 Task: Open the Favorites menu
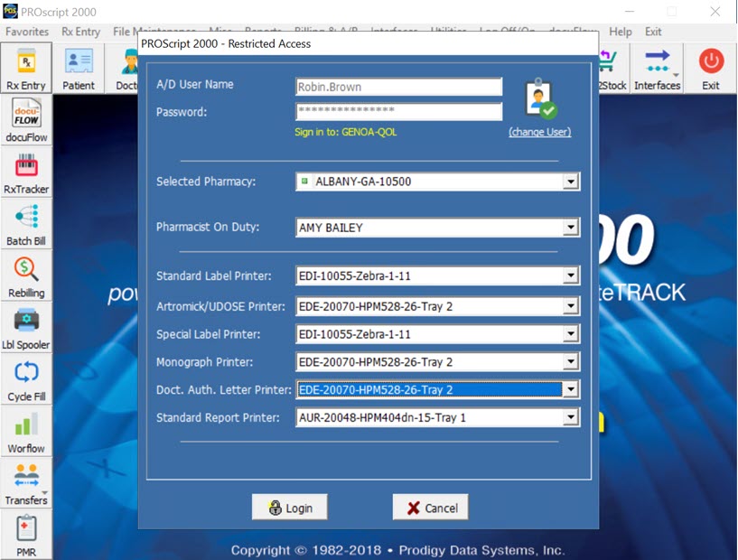pos(27,32)
